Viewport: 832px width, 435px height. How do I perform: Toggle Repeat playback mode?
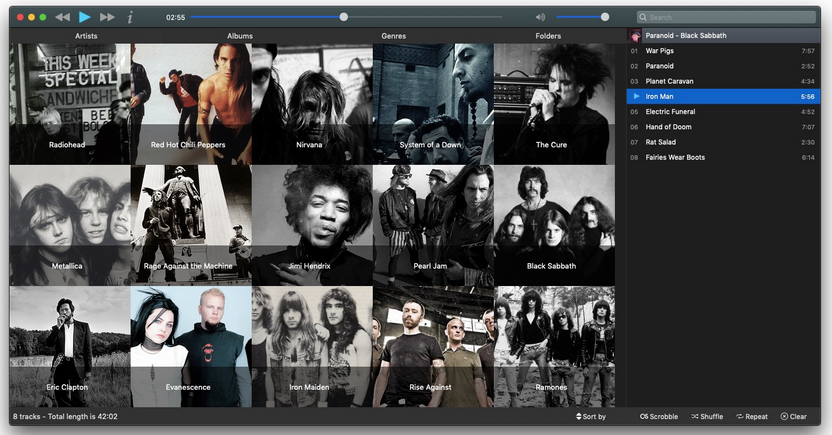pyautogui.click(x=751, y=416)
